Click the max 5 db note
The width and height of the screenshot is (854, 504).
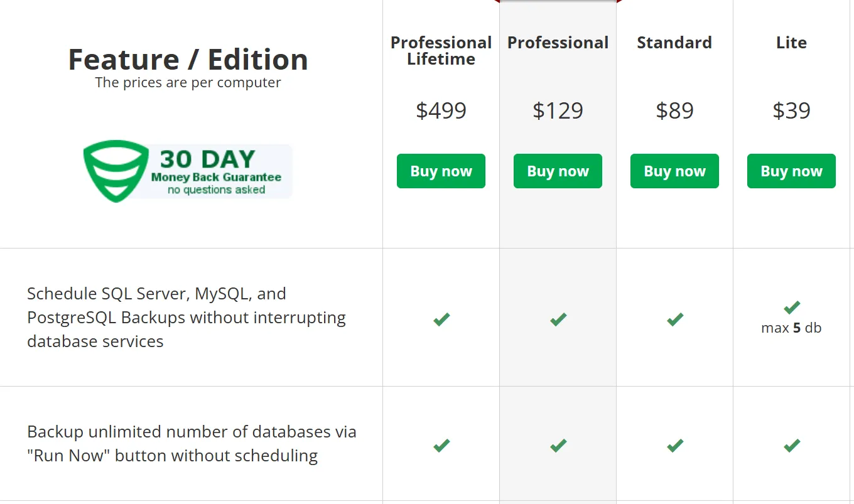coord(791,328)
